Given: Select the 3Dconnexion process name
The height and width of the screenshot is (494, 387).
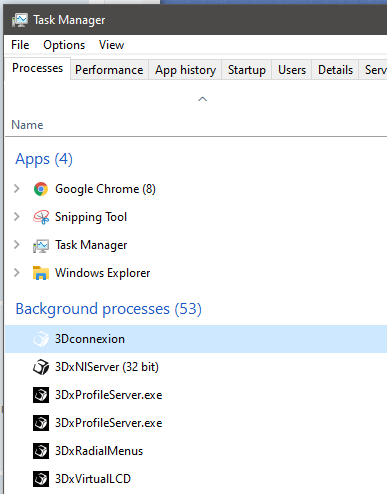Looking at the screenshot, I should click(x=90, y=339).
